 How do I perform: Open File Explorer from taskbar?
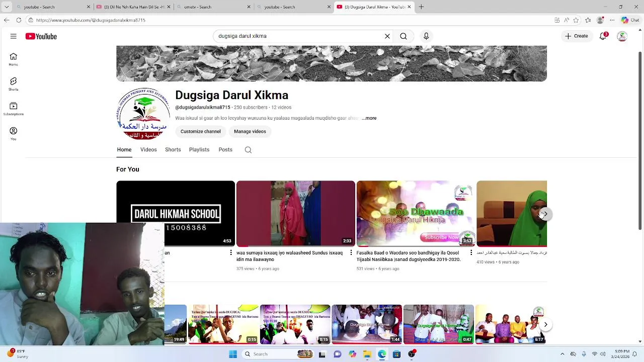coord(367,354)
